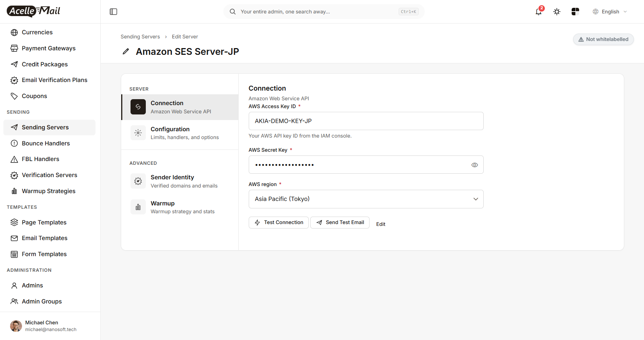Open Credit Packages in sidebar
Screen dimensions: 644x340
pos(49,64)
